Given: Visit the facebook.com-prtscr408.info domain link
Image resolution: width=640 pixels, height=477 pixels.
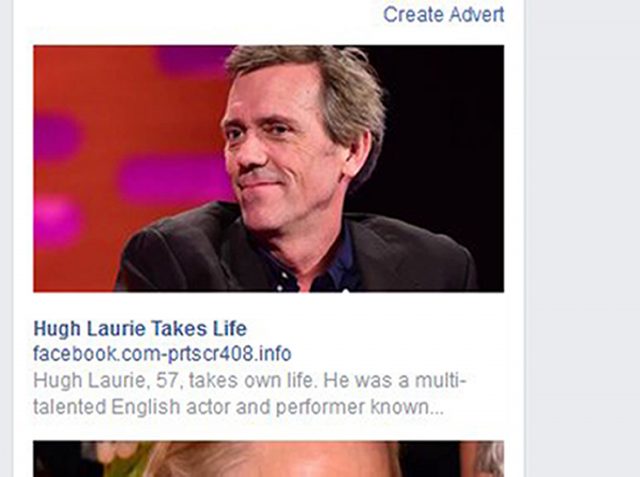Looking at the screenshot, I should pos(162,353).
